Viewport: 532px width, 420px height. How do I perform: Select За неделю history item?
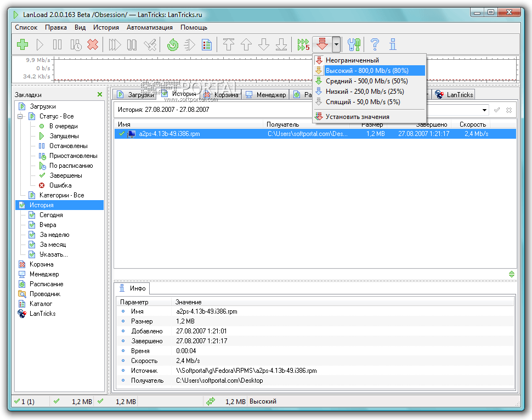click(54, 235)
